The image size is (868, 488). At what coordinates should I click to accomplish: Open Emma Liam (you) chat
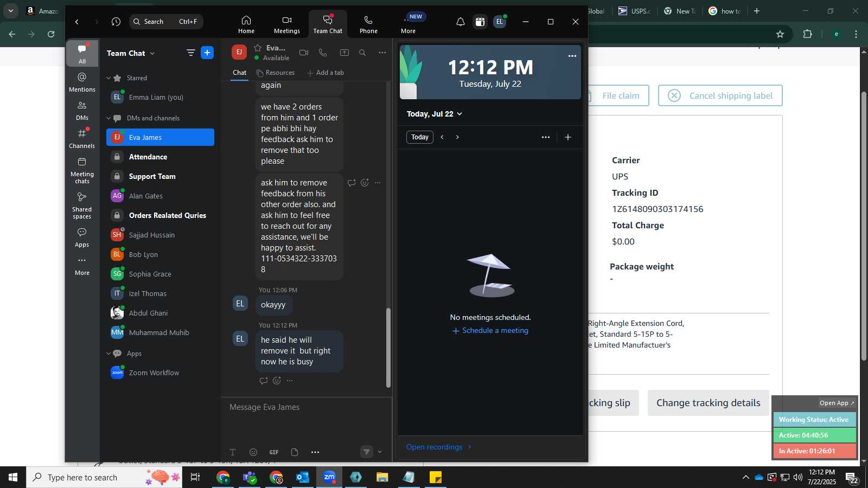160,98
